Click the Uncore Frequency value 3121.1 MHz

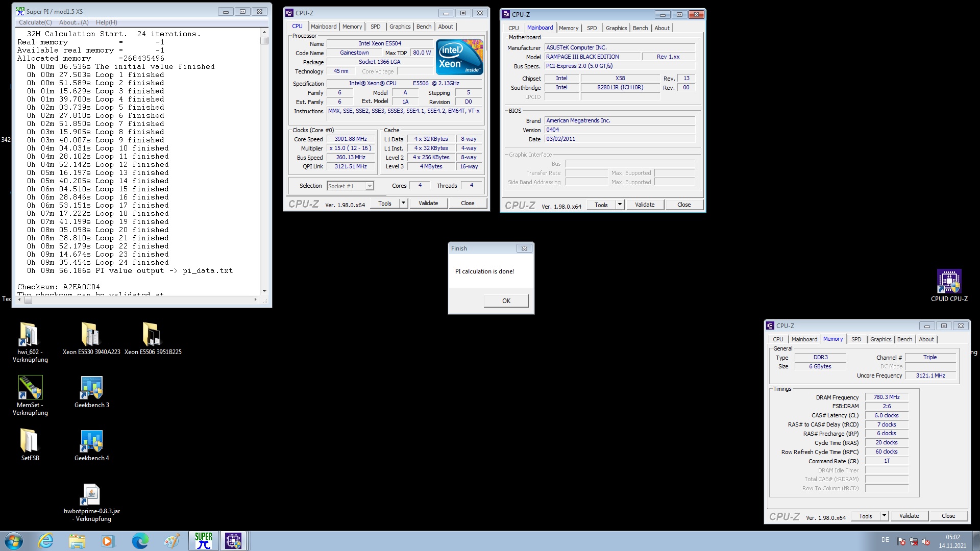coord(930,375)
